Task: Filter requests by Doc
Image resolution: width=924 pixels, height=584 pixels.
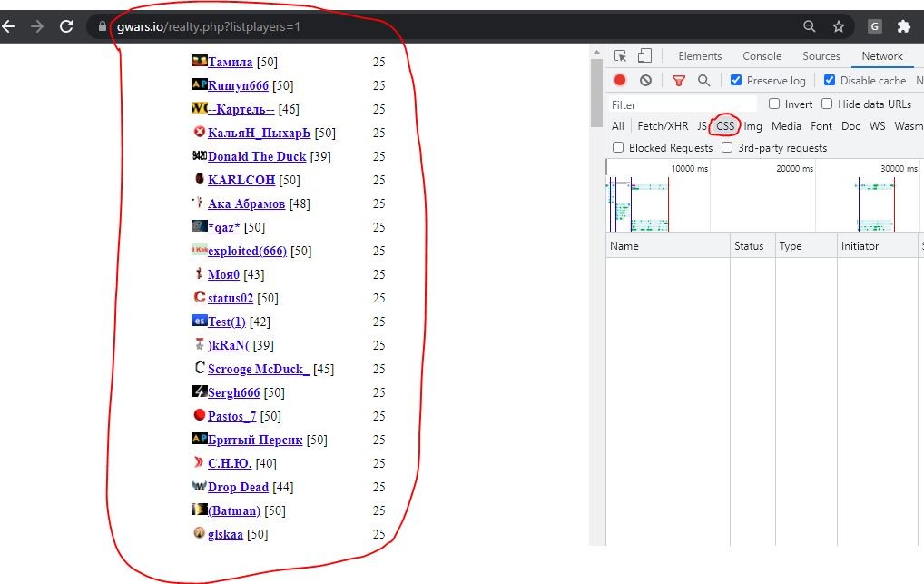Action: tap(850, 125)
